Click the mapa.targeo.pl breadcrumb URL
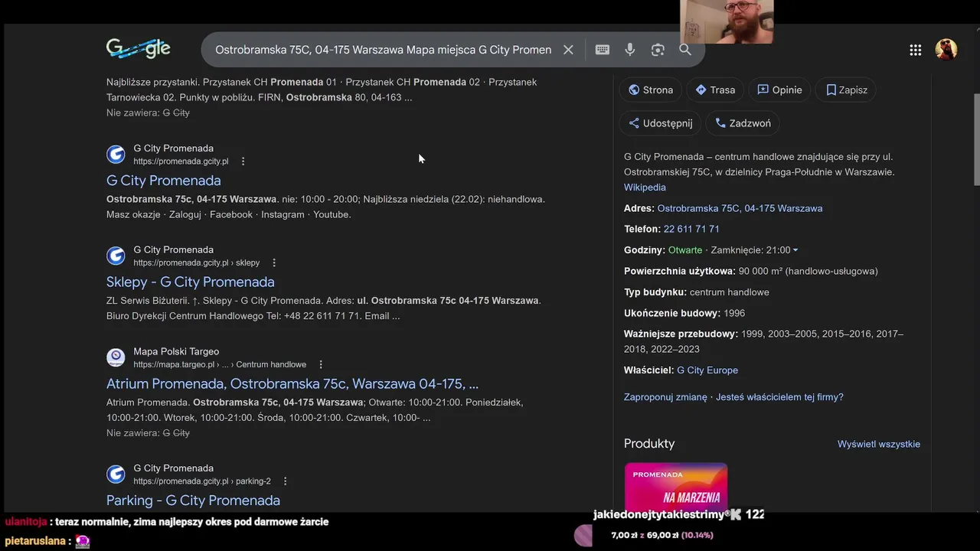The image size is (980, 551). [x=220, y=365]
